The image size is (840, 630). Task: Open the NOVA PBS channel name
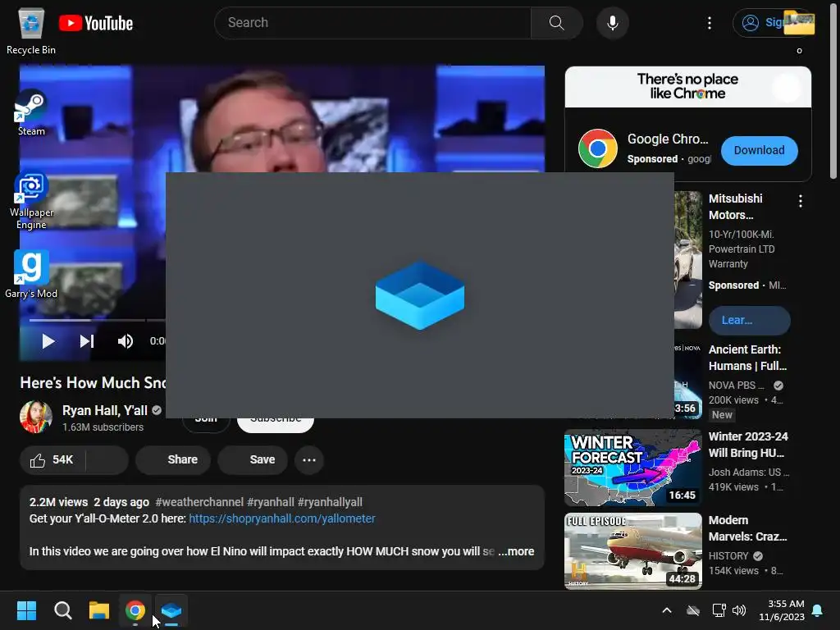point(736,386)
